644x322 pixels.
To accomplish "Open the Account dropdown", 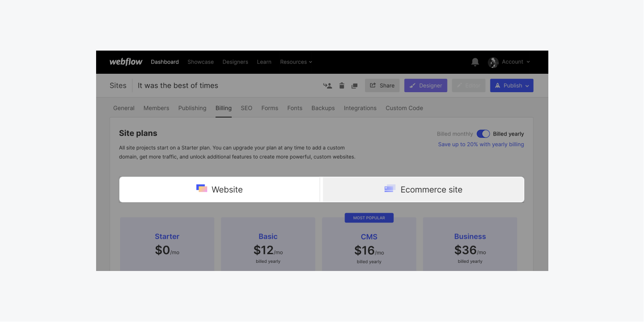I will tap(516, 62).
